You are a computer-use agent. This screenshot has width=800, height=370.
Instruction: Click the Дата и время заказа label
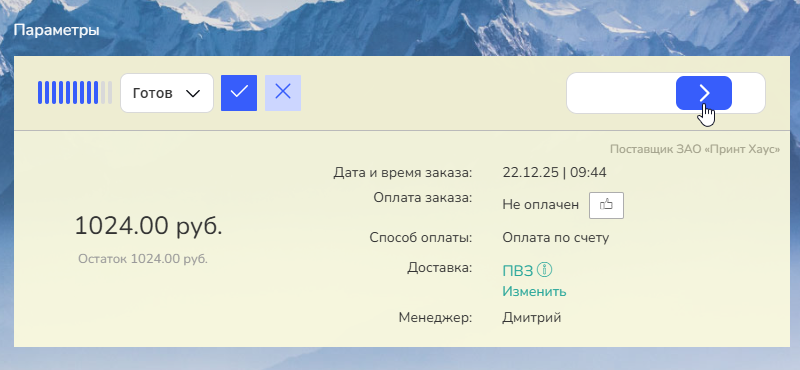tap(403, 172)
